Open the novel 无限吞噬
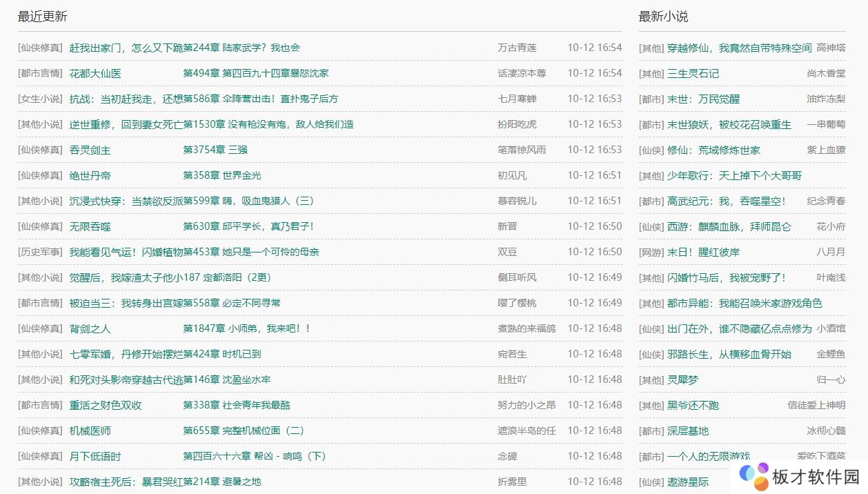868x494 pixels. [x=90, y=226]
